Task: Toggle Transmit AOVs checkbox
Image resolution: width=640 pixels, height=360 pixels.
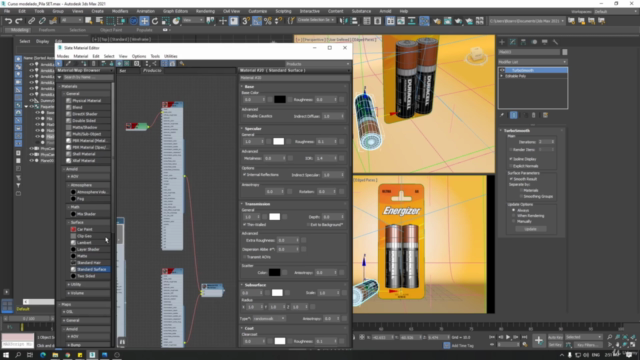Action: click(x=244, y=257)
